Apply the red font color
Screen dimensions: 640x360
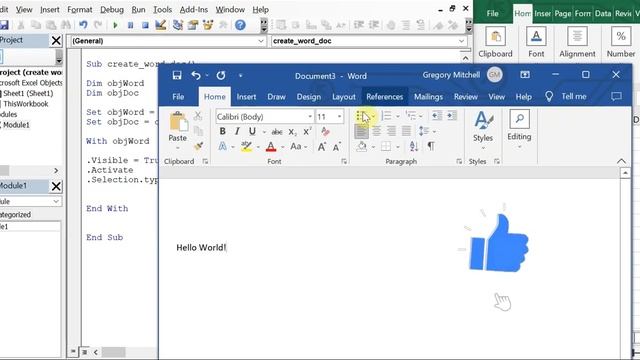271,147
